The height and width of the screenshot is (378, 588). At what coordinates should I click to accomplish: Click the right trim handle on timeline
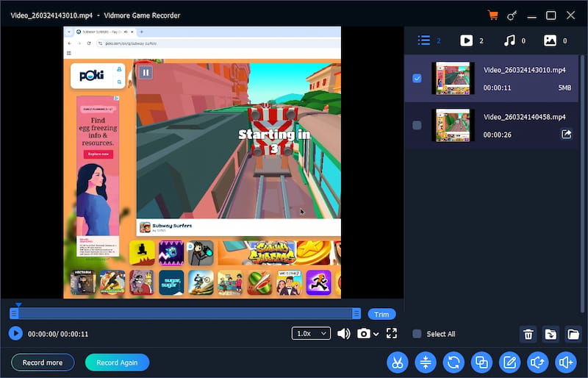[356, 313]
